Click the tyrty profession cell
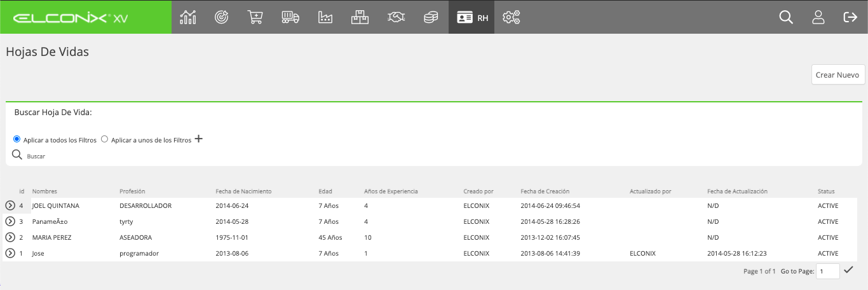 click(x=126, y=221)
